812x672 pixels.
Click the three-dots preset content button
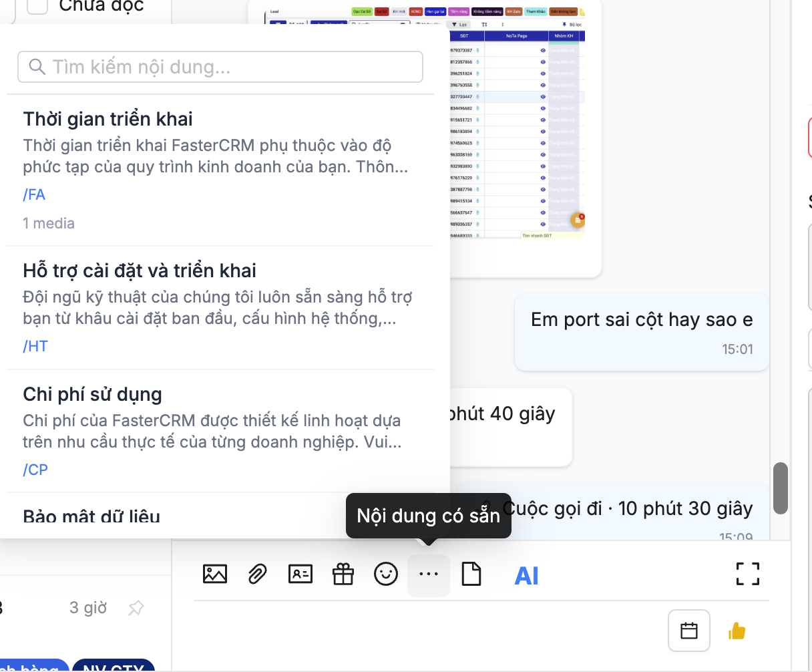click(429, 574)
